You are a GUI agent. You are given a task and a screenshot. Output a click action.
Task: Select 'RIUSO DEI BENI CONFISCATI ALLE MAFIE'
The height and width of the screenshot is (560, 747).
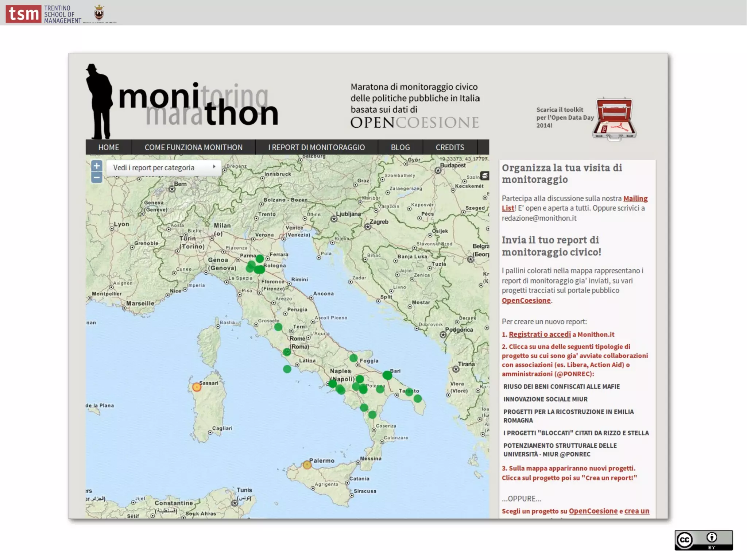click(561, 386)
